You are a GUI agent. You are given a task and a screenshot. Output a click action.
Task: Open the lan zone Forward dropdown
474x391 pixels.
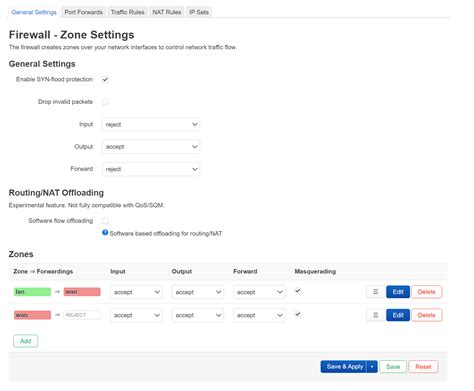[x=259, y=292]
